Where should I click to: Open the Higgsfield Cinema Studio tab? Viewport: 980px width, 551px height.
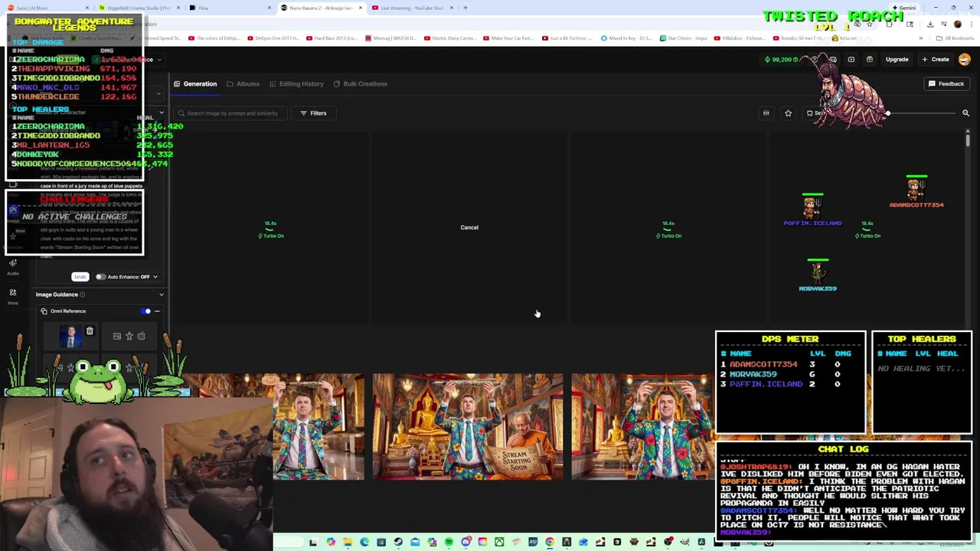point(138,8)
